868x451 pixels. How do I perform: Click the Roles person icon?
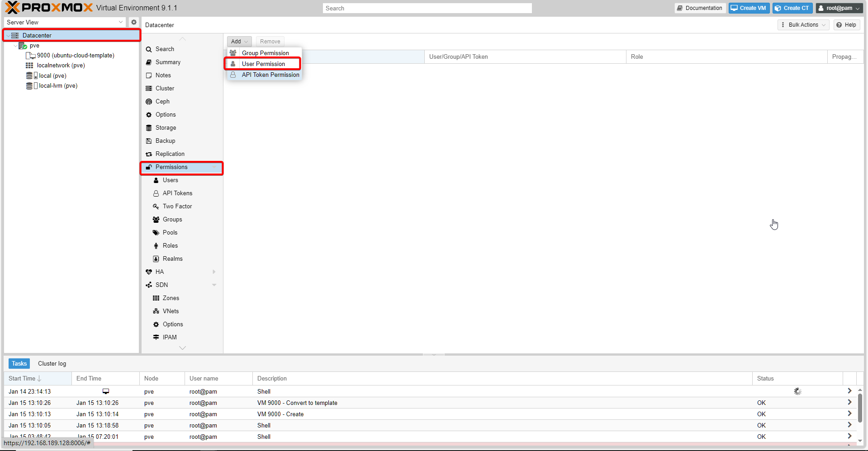(156, 246)
